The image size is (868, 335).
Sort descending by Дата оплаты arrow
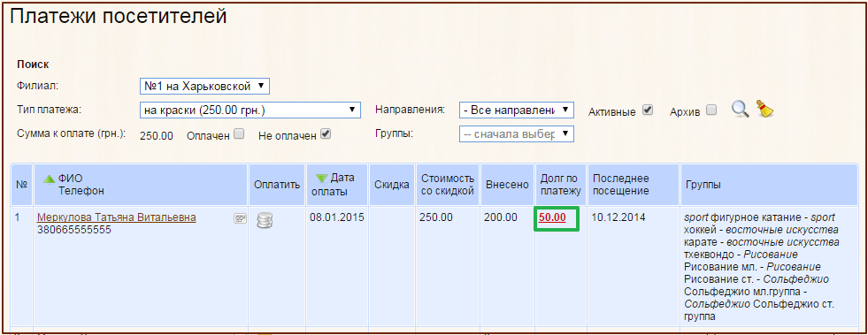tap(321, 179)
